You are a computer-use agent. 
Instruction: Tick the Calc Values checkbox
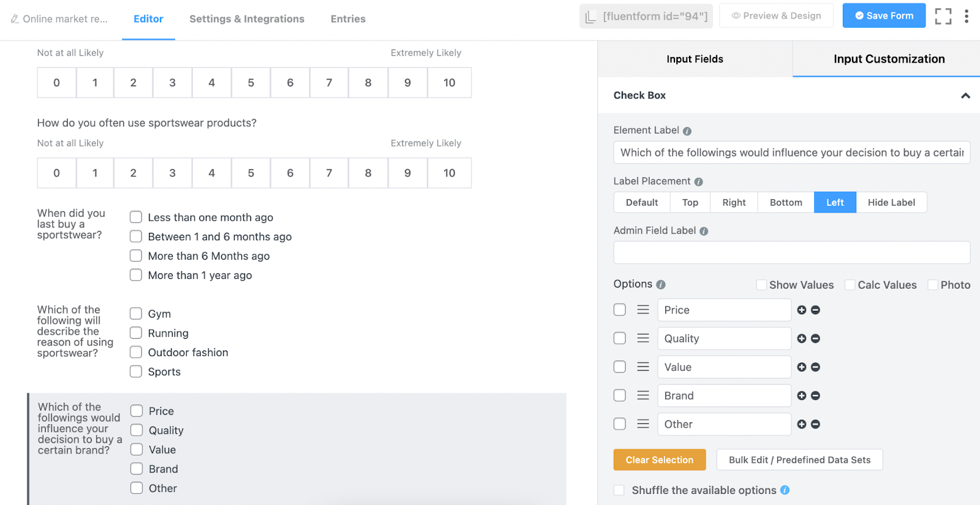850,285
